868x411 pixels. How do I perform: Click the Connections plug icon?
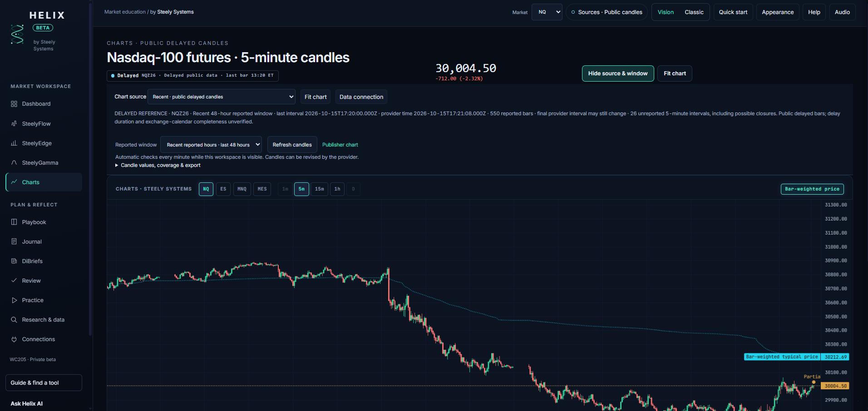pyautogui.click(x=14, y=339)
